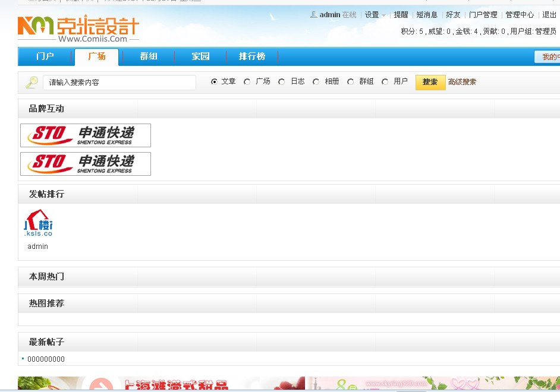
Task: Open the dessert advertisement banner at bottom
Action: tap(162, 383)
